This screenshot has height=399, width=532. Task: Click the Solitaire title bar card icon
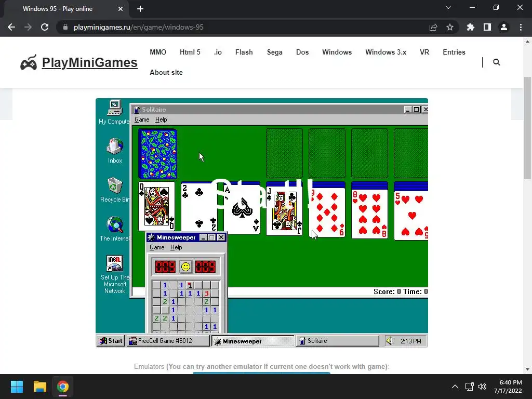[x=137, y=110]
